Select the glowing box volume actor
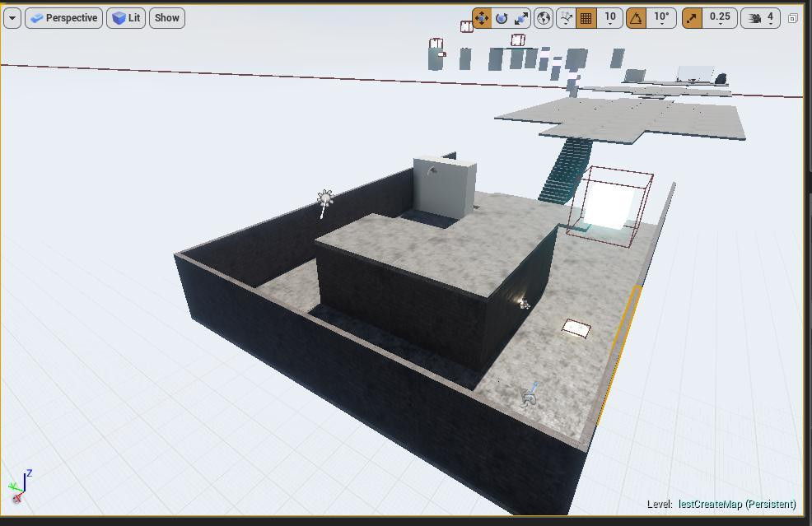Screen dimensions: 812x526 [609, 206]
